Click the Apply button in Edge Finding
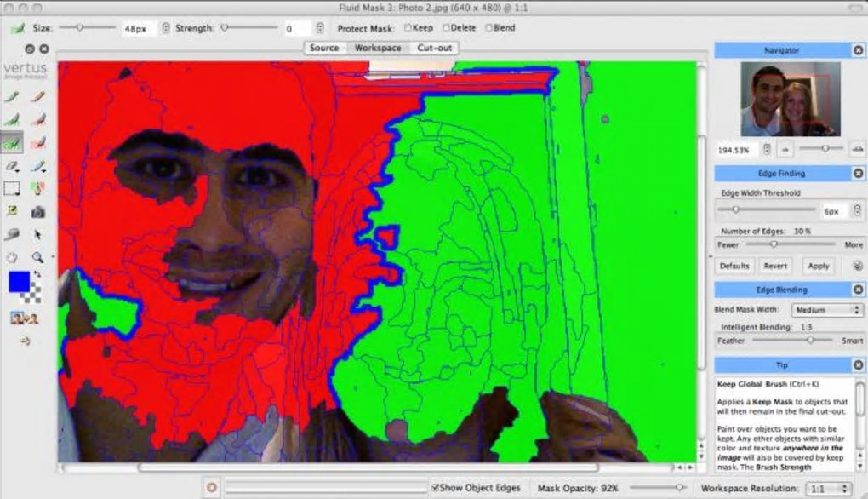The image size is (868, 499). click(x=818, y=266)
